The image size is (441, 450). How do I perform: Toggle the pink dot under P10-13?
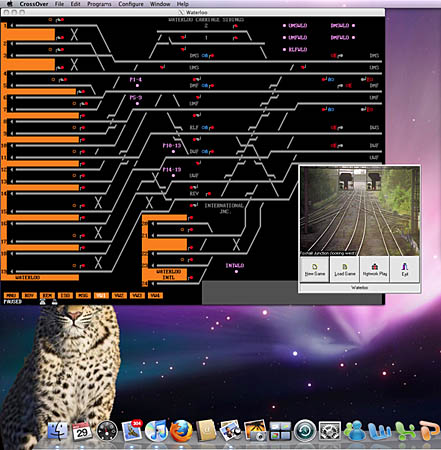(173, 152)
